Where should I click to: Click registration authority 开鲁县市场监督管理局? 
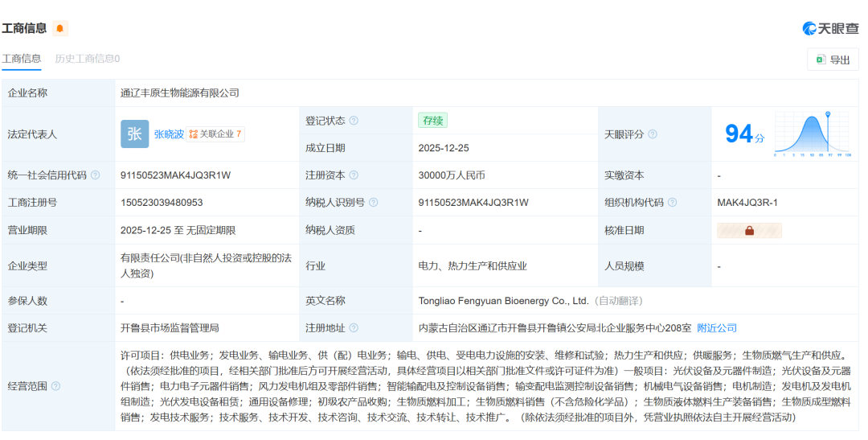click(x=170, y=328)
